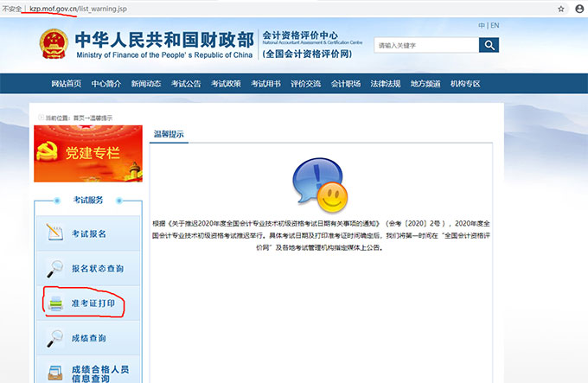Screen dimensions: 588x383
Task: Click the notepad icon beside 考试报名
Action: coord(54,233)
